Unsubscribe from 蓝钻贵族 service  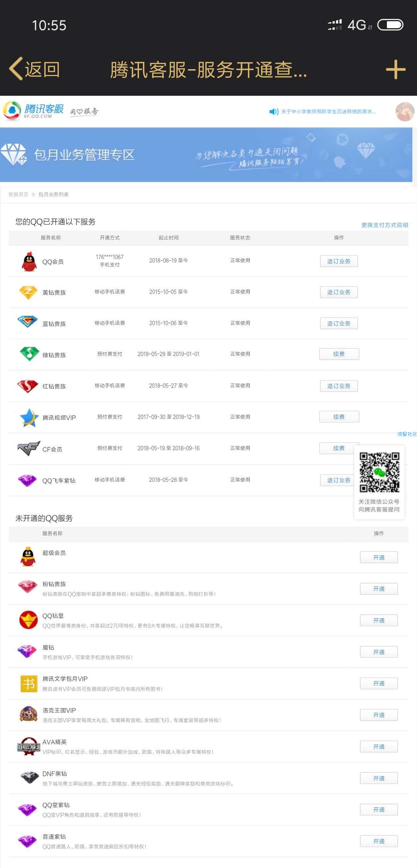click(339, 324)
